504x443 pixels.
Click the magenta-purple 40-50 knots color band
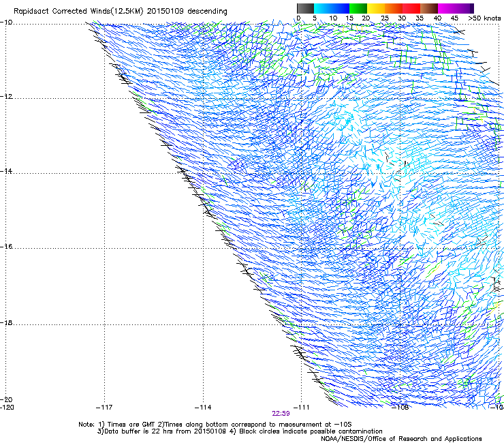tap(456, 8)
